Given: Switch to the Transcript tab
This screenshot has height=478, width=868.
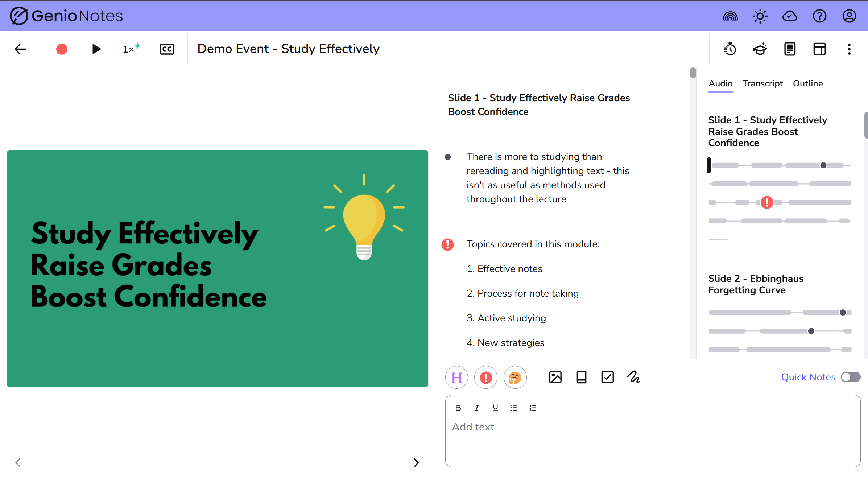Looking at the screenshot, I should [x=763, y=83].
